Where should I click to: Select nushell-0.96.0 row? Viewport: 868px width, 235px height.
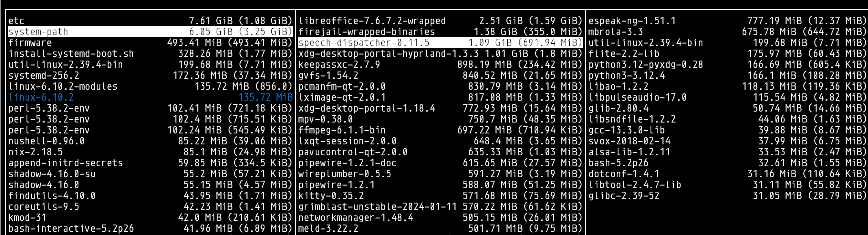click(x=47, y=141)
